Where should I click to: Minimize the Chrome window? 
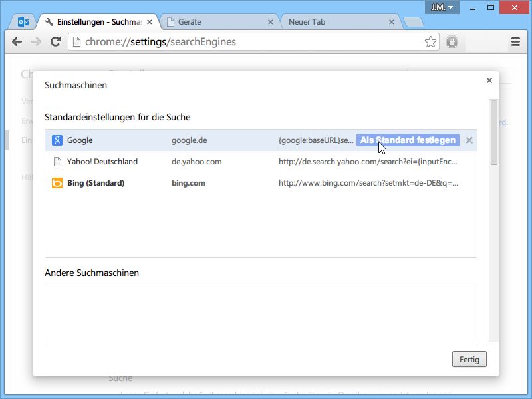[473, 7]
